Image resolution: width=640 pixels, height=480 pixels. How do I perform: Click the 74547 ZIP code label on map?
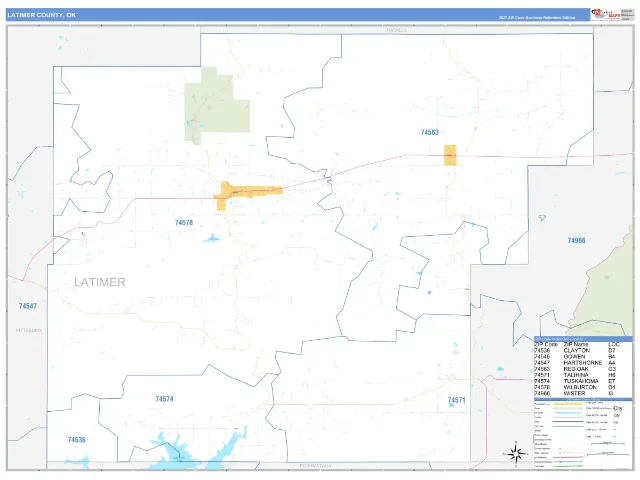[x=28, y=306]
